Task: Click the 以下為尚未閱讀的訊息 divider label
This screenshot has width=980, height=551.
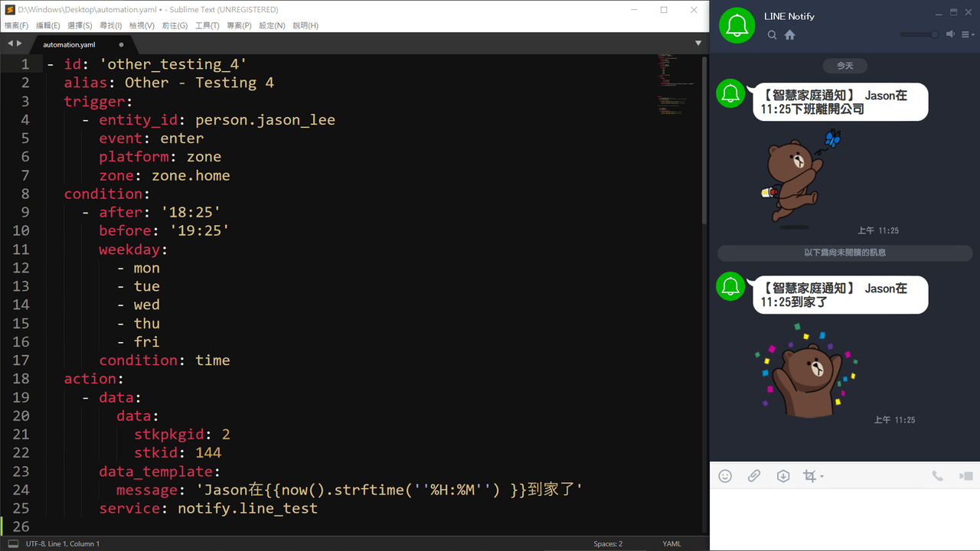Action: 844,253
